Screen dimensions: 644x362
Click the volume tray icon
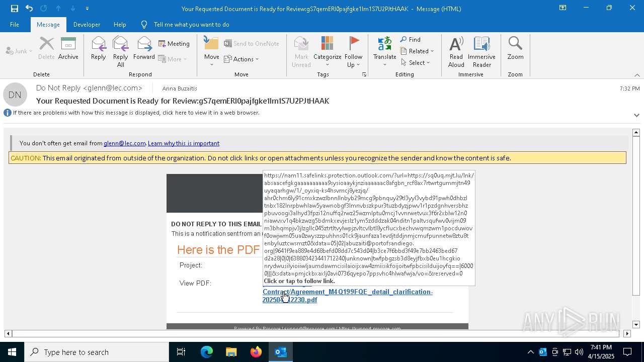pyautogui.click(x=579, y=352)
